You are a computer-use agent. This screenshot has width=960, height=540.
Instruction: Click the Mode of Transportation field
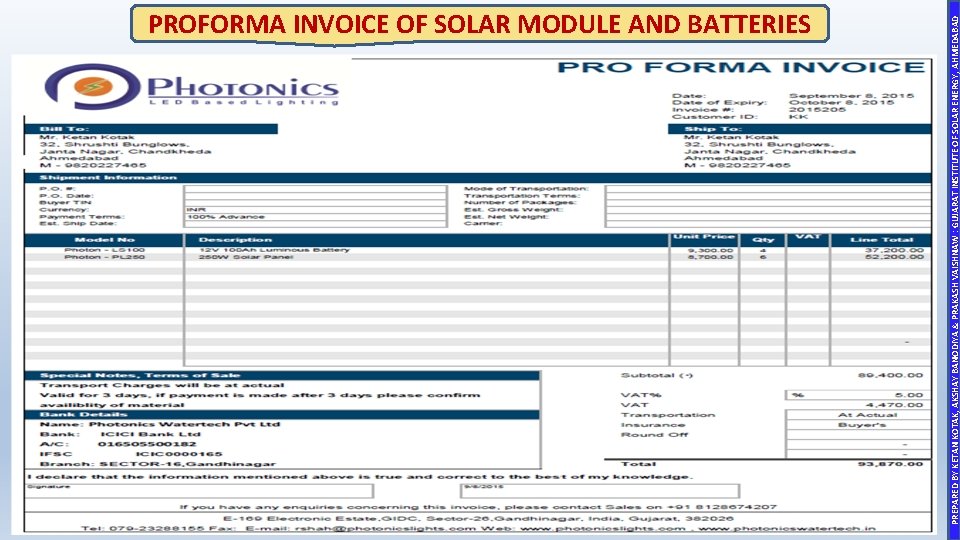768,189
